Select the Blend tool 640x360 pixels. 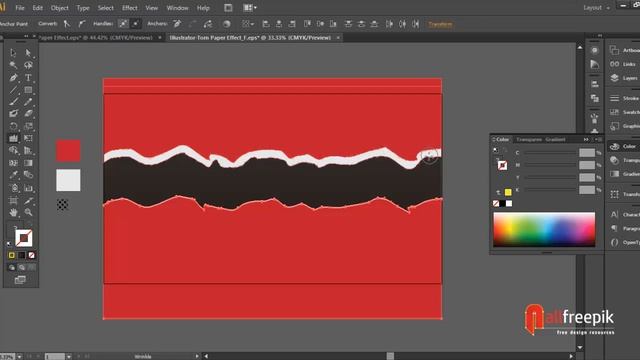coord(28,175)
